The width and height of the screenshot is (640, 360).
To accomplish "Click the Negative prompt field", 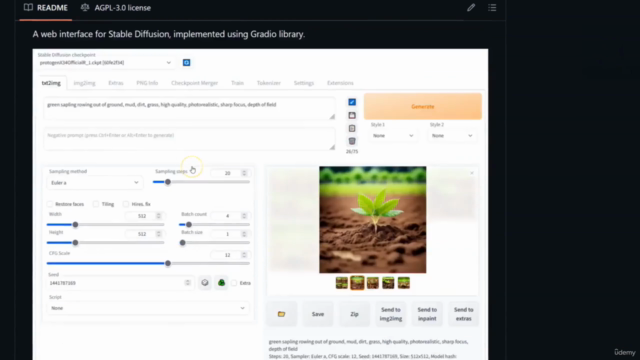I will coord(189,139).
